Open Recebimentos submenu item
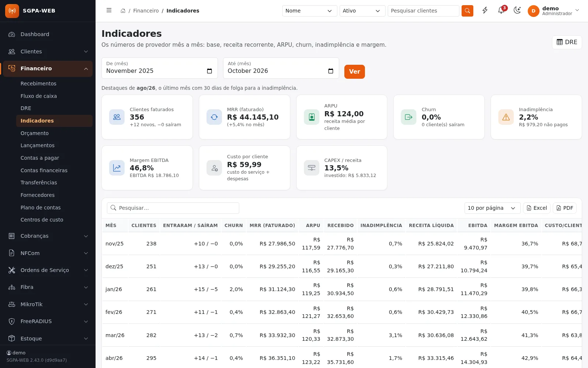 (x=54, y=84)
